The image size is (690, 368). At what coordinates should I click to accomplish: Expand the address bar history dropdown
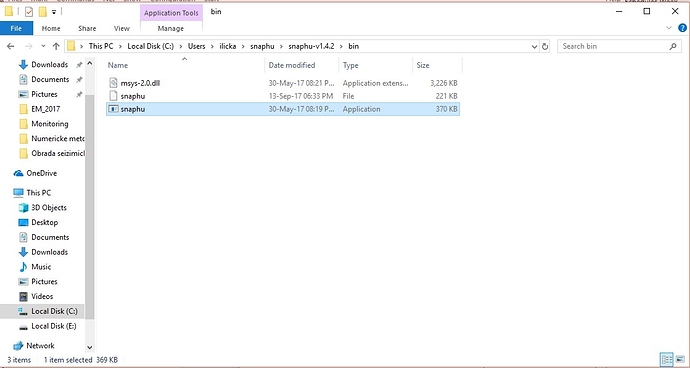coord(534,46)
